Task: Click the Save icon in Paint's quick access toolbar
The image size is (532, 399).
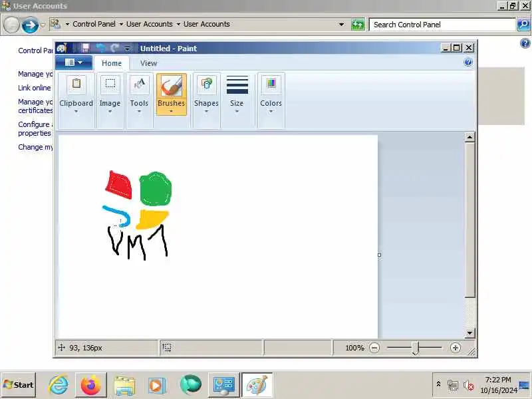Action: (86, 48)
